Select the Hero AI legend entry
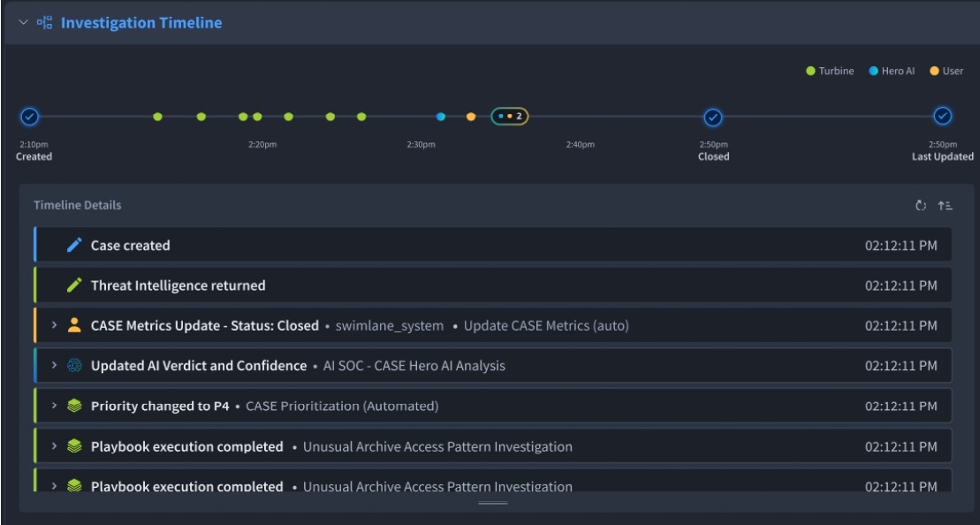 tap(892, 72)
